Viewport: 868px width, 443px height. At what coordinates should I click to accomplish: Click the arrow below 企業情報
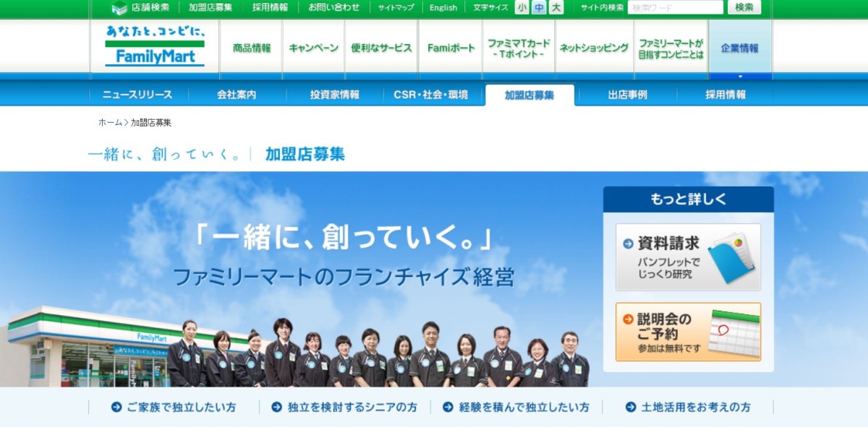(740, 76)
